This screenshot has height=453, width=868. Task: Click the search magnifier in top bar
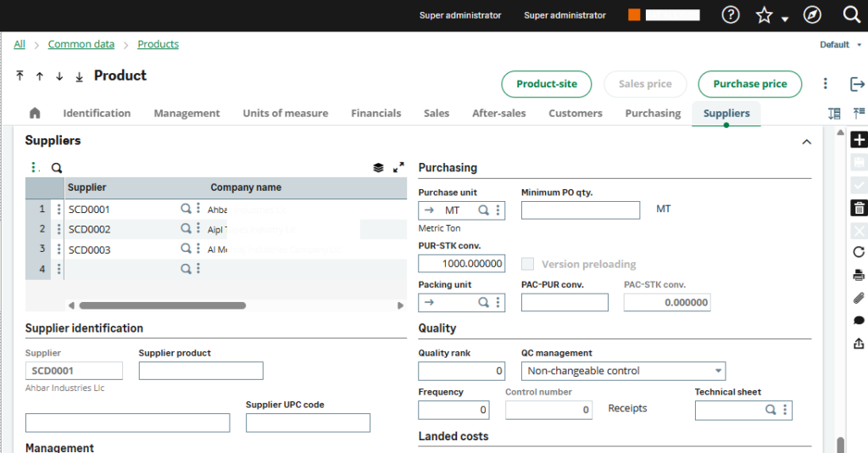coord(852,15)
